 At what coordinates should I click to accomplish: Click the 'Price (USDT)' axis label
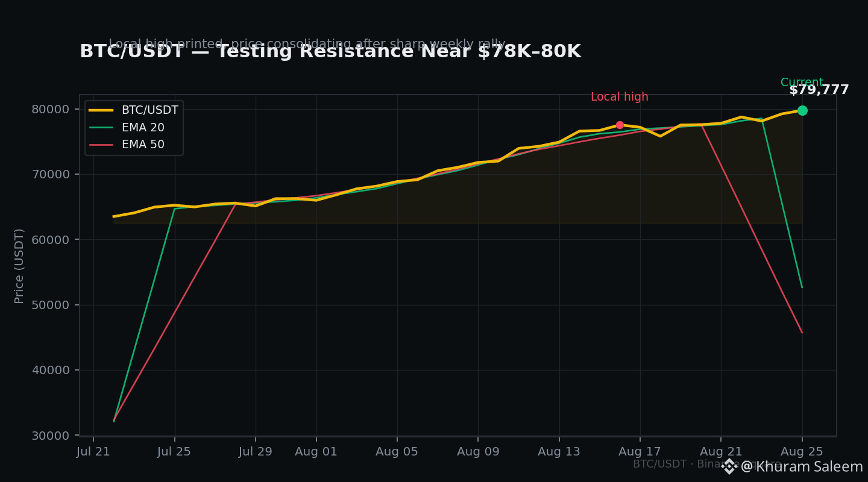19,266
